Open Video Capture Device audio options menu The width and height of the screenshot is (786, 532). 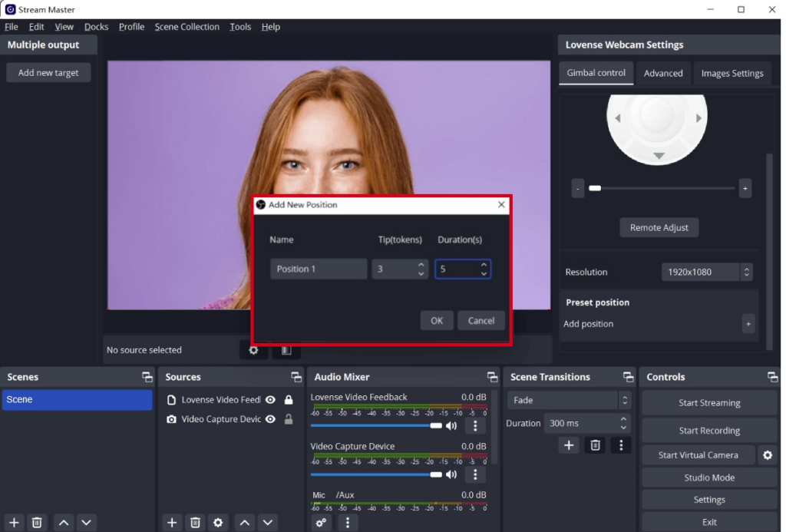point(475,474)
